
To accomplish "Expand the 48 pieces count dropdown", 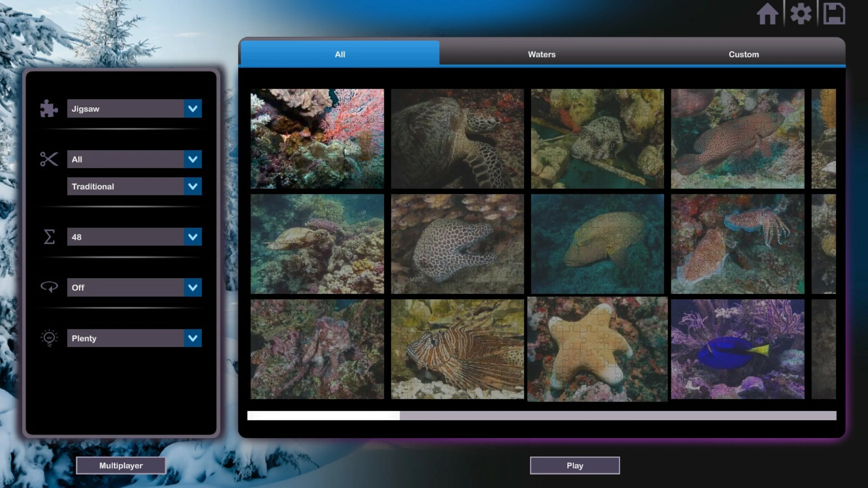I will (x=192, y=237).
